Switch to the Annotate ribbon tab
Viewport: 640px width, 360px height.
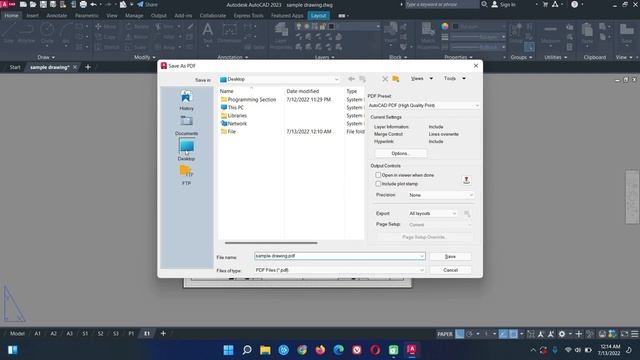click(56, 16)
